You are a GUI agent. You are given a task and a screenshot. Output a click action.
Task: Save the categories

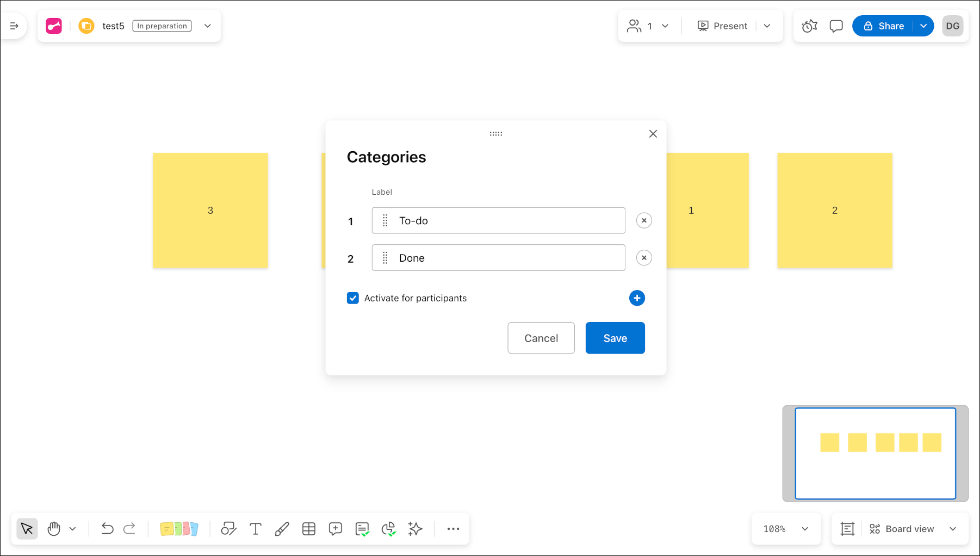tap(615, 338)
